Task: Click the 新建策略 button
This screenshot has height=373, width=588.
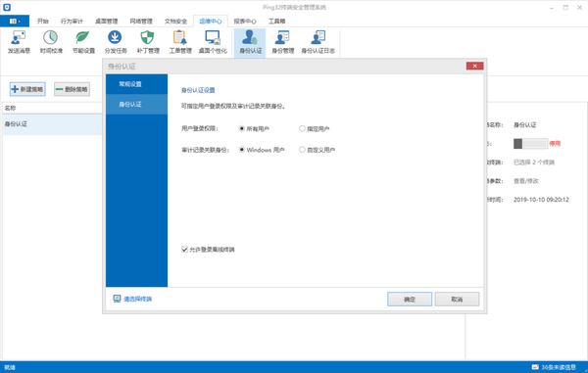Action: coord(27,89)
